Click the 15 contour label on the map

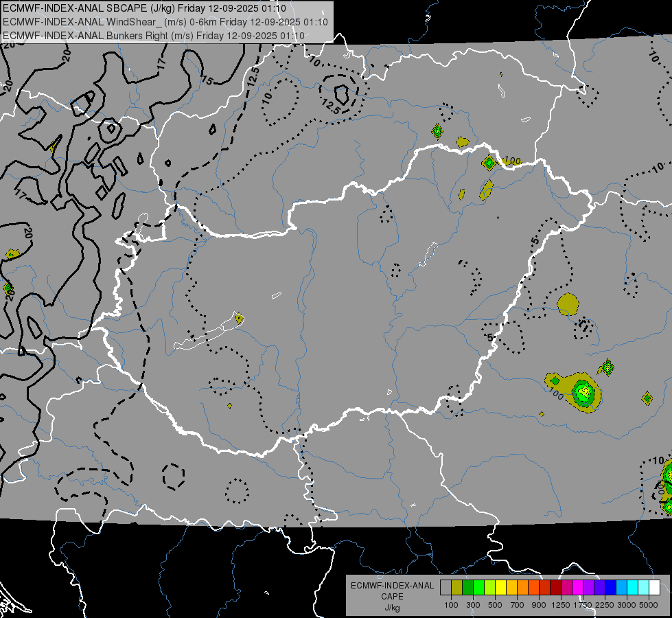click(x=207, y=80)
